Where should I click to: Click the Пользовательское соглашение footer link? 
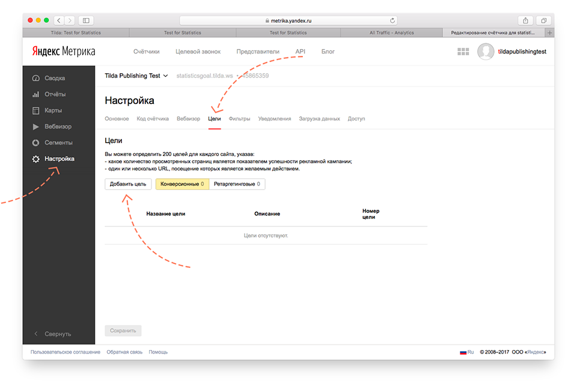[x=65, y=352]
